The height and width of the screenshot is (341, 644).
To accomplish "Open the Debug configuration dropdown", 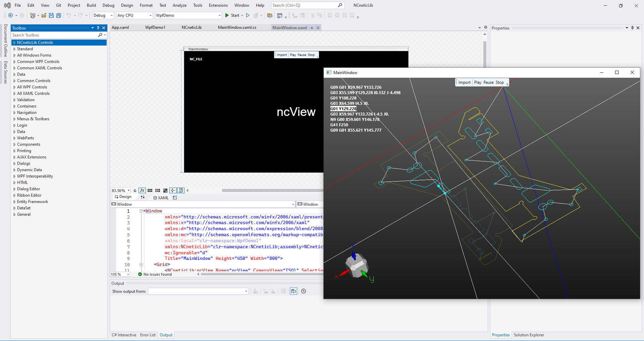I will click(103, 15).
